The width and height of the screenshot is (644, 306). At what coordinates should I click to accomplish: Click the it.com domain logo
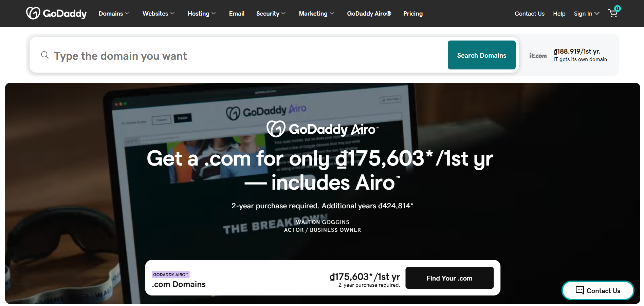point(538,55)
